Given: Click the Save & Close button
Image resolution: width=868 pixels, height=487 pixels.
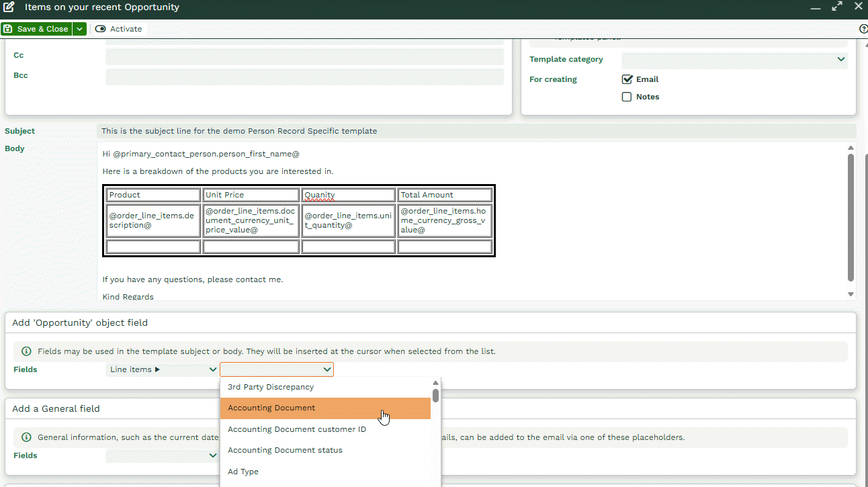Looking at the screenshot, I should (x=36, y=29).
